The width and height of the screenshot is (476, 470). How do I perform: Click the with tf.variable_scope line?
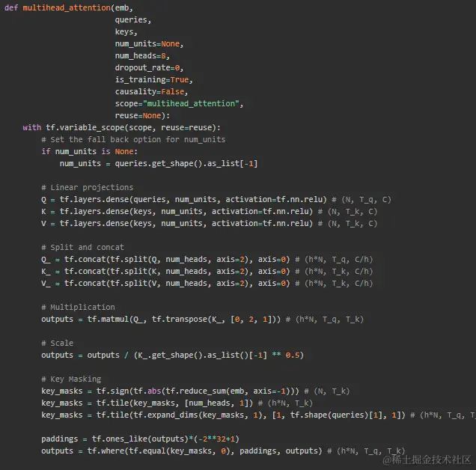121,127
